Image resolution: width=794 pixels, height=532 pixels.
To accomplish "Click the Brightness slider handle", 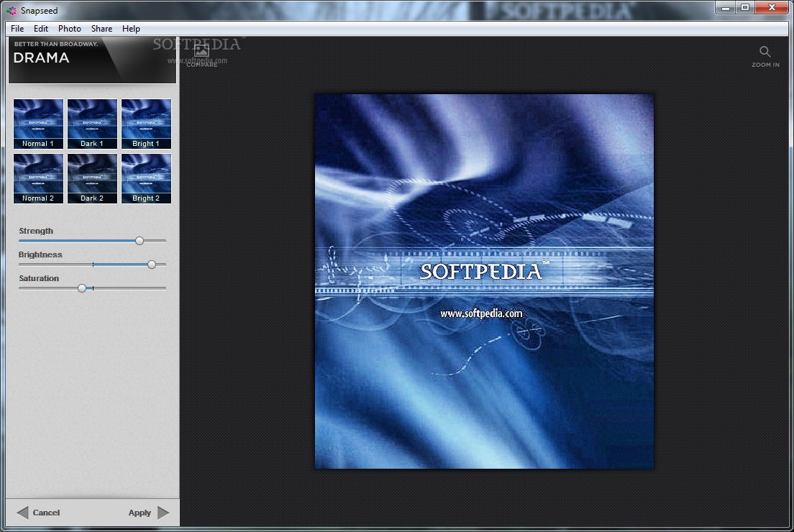I will point(152,265).
